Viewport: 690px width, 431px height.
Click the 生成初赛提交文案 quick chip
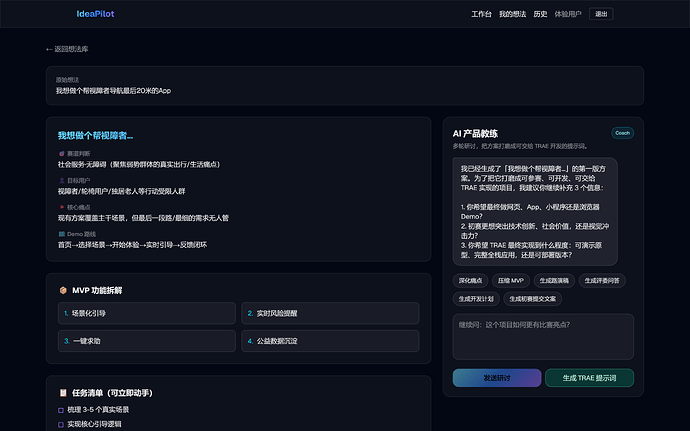coord(532,299)
